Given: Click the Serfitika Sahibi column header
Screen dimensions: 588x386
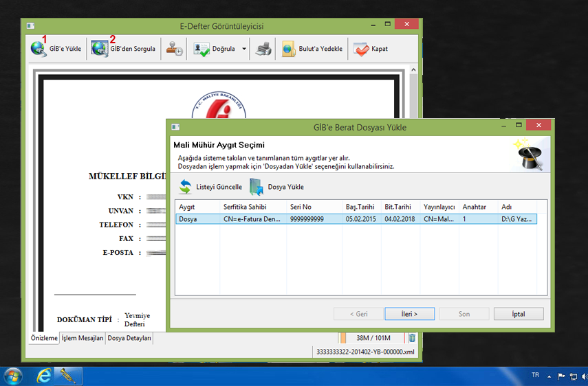Looking at the screenshot, I should 245,207.
